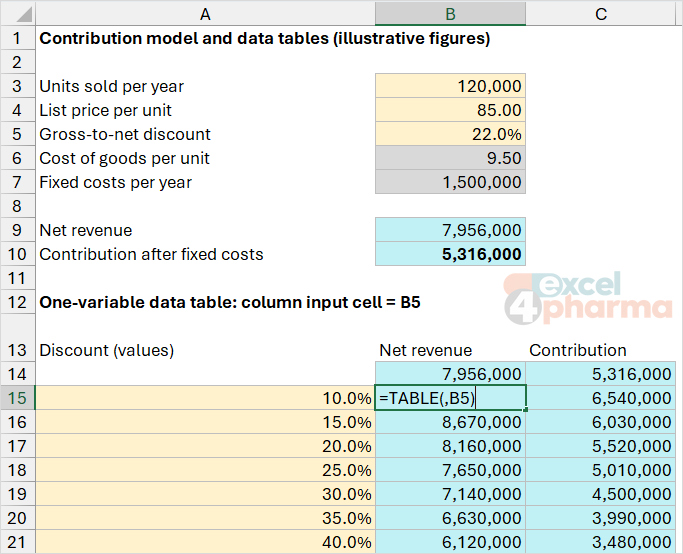Click net revenue cell 8,670,000
Image resolution: width=683 pixels, height=554 pixels.
[450, 422]
